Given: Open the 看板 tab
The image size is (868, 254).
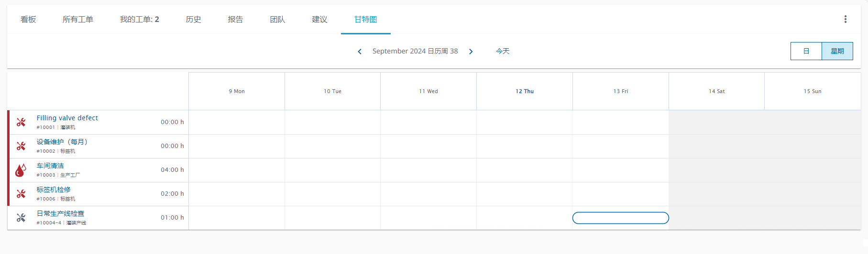Looking at the screenshot, I should click(x=28, y=20).
